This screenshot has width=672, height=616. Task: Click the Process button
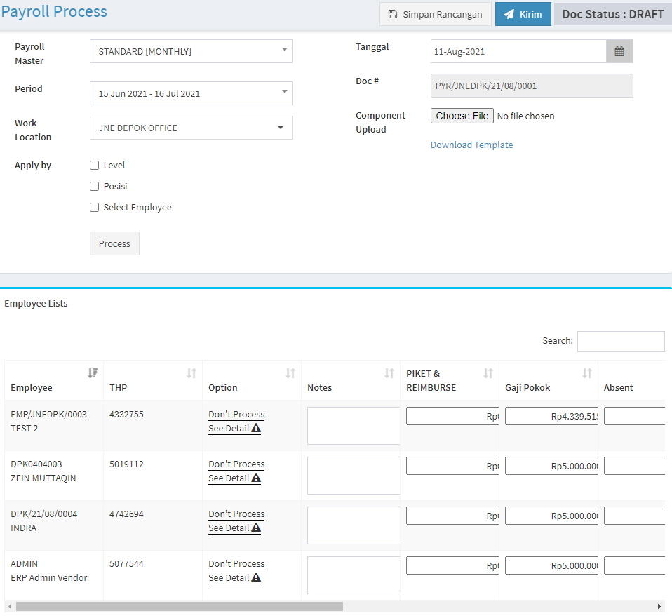[x=114, y=243]
